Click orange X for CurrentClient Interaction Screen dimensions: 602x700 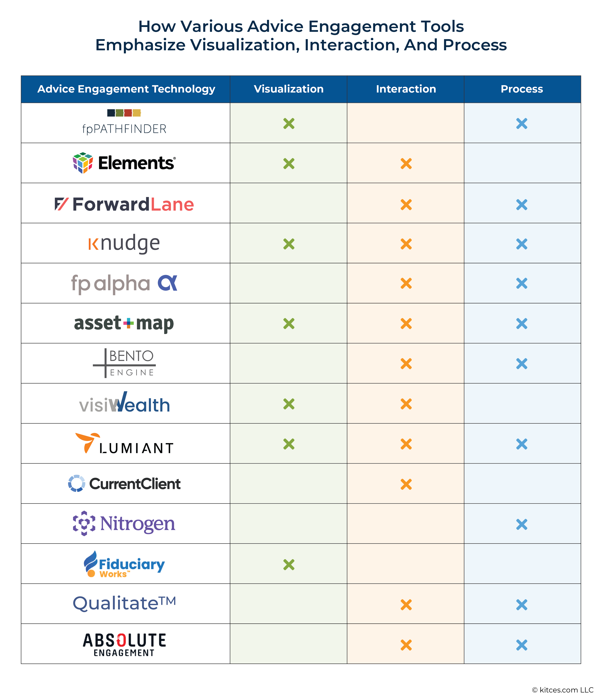406,484
